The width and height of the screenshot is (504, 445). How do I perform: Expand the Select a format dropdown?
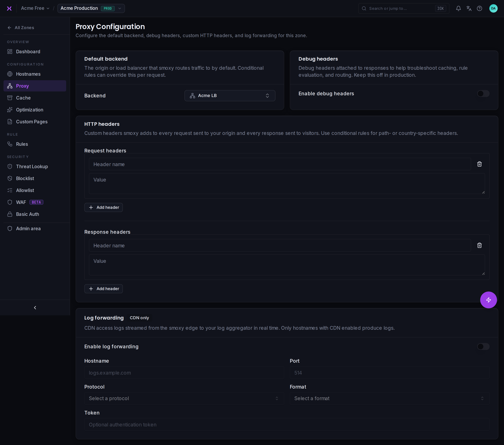pyautogui.click(x=390, y=398)
